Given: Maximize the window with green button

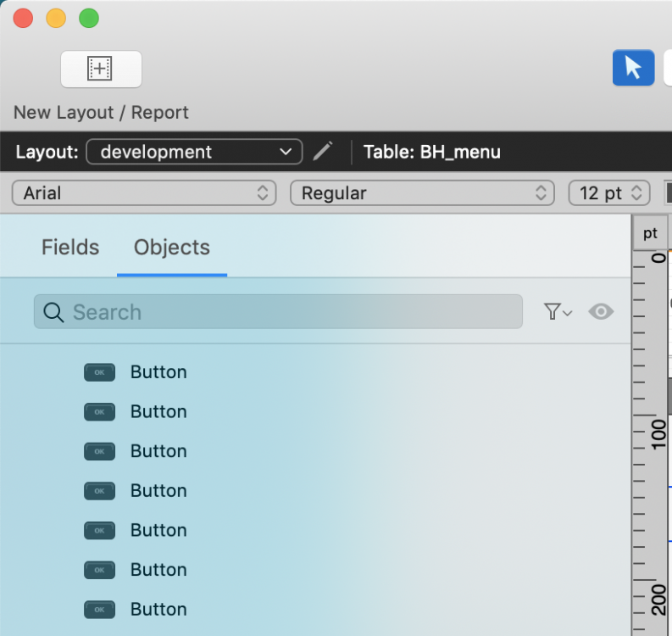Looking at the screenshot, I should (x=89, y=19).
